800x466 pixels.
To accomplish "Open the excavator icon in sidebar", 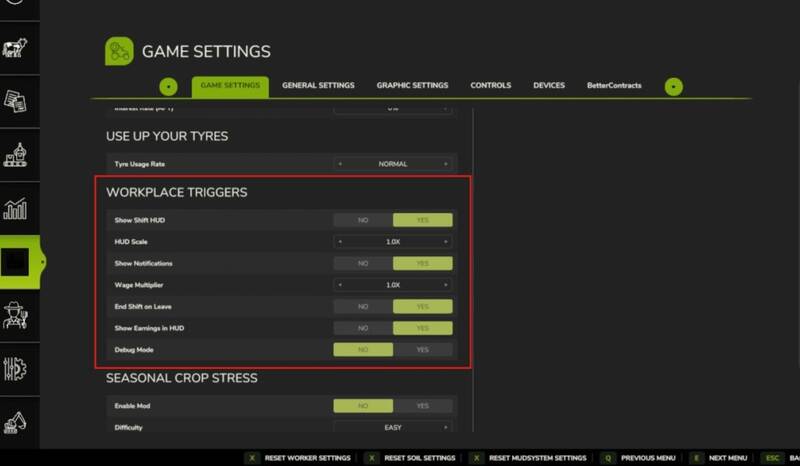I will [15, 421].
